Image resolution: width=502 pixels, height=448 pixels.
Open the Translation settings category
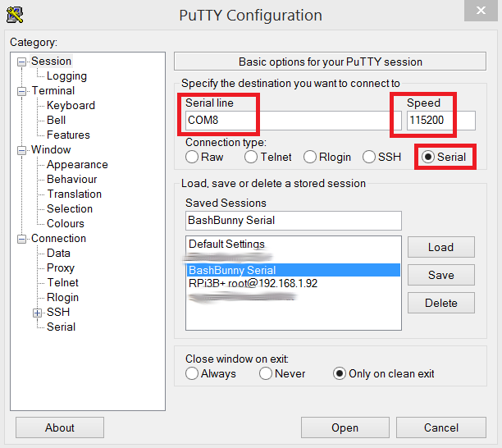click(x=75, y=194)
